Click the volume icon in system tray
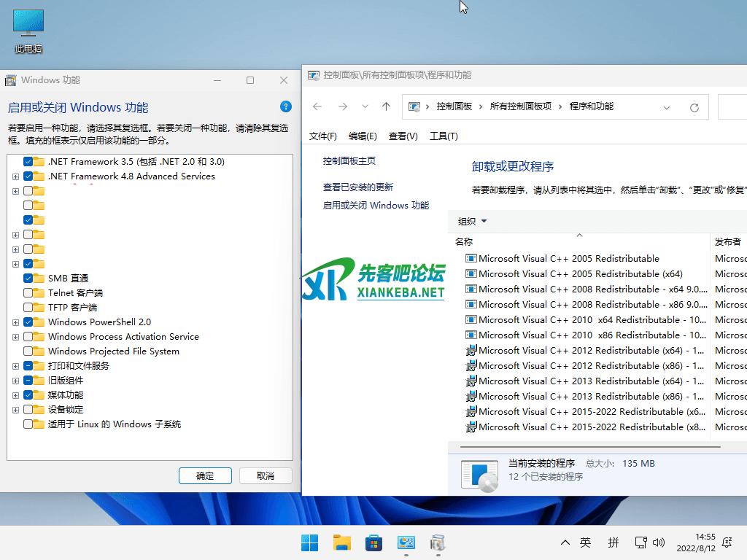This screenshot has width=747, height=560. point(659,542)
